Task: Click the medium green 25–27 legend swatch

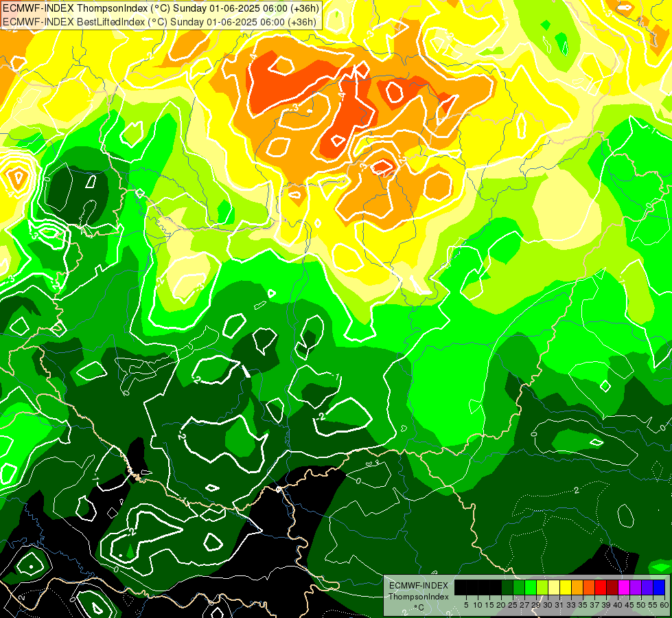Action: (x=519, y=587)
